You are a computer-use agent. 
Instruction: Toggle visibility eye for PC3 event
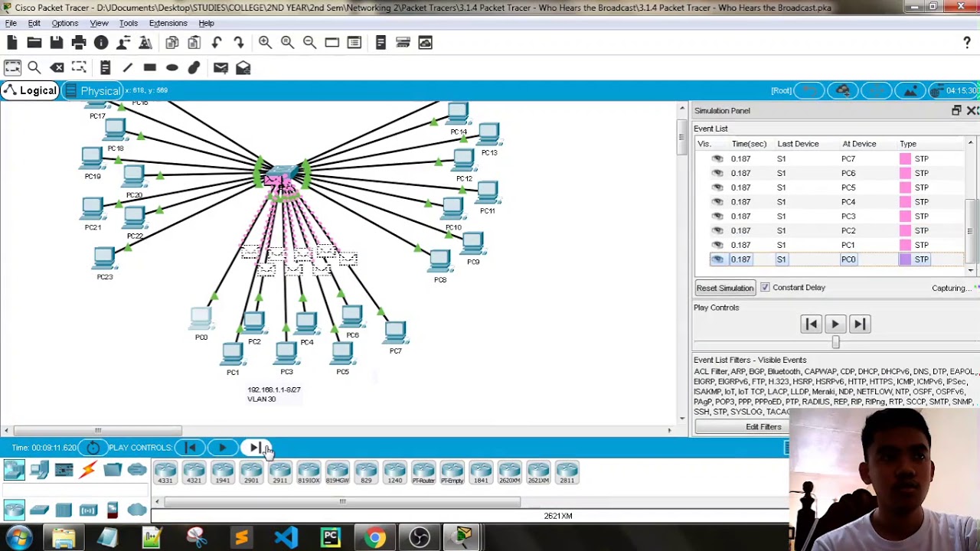click(717, 216)
